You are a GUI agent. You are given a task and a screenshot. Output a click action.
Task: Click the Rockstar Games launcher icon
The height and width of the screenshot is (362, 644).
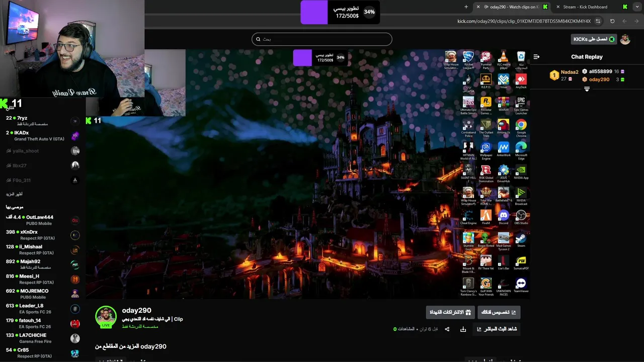coord(486,106)
